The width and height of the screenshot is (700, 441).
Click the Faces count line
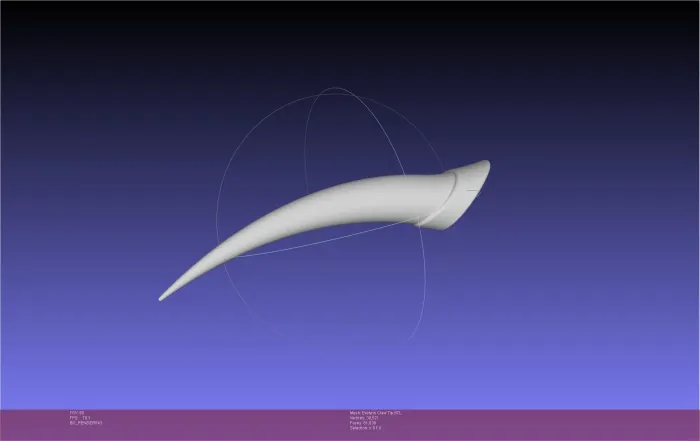362,423
